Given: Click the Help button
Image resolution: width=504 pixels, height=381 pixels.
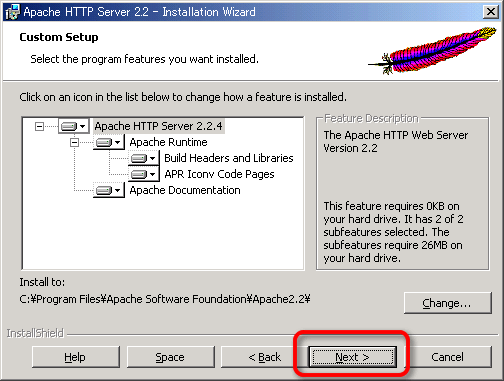Looking at the screenshot, I should click(x=76, y=357).
